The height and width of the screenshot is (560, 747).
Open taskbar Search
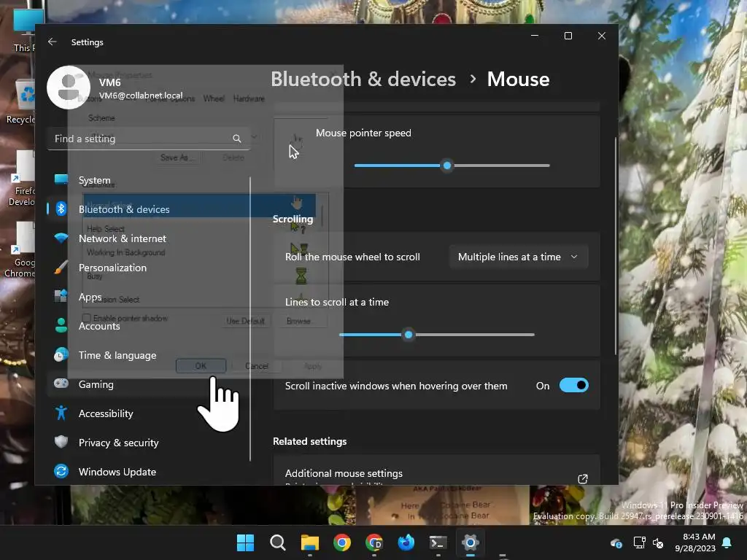[278, 542]
